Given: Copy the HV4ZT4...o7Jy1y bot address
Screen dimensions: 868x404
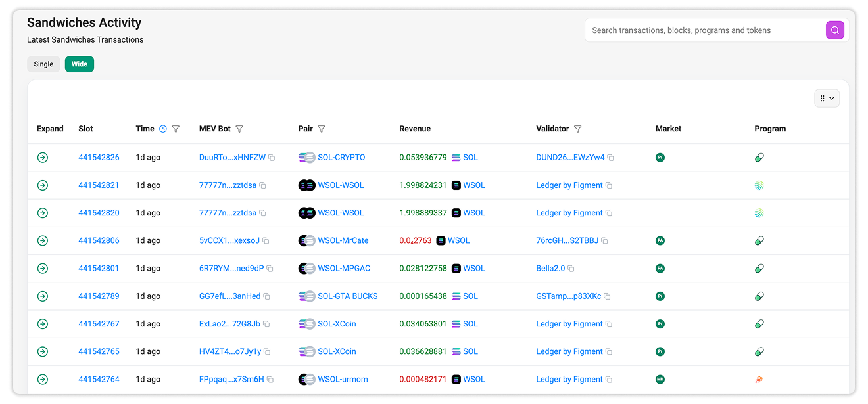Looking at the screenshot, I should coord(267,352).
